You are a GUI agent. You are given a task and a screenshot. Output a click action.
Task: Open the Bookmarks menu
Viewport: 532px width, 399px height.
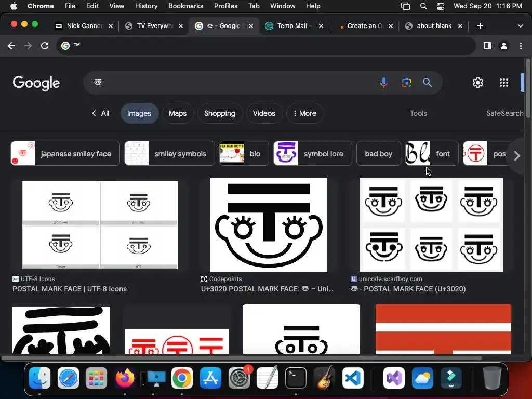(x=185, y=6)
